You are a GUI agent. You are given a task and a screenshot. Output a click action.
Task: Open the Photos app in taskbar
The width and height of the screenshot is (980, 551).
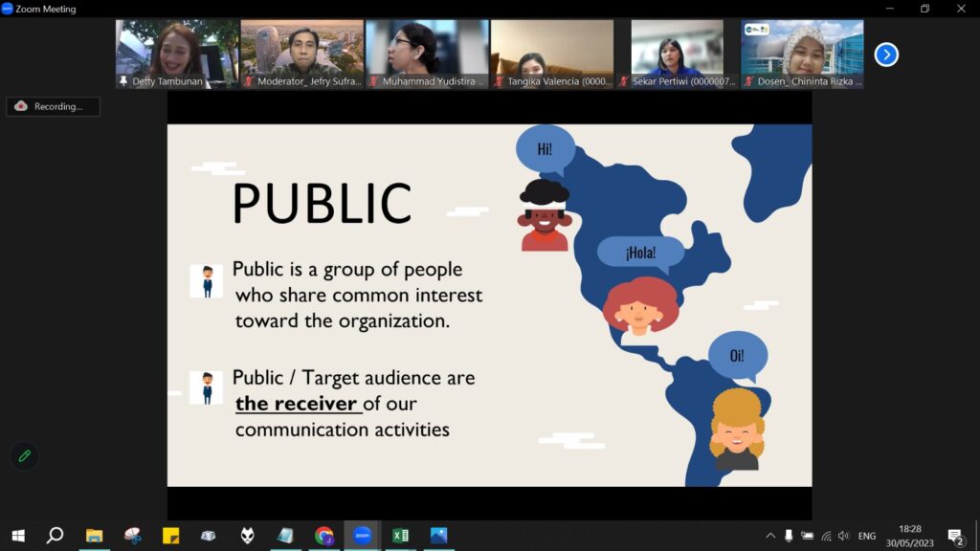[x=438, y=536]
